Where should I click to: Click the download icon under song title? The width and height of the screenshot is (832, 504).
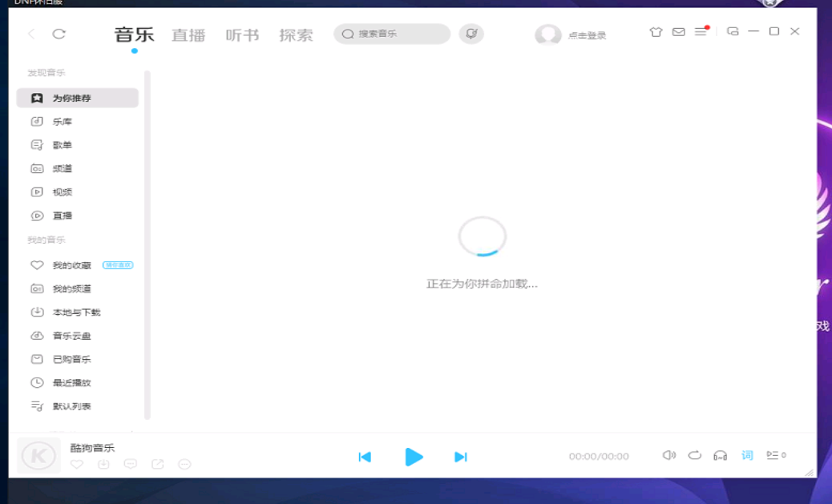point(103,464)
